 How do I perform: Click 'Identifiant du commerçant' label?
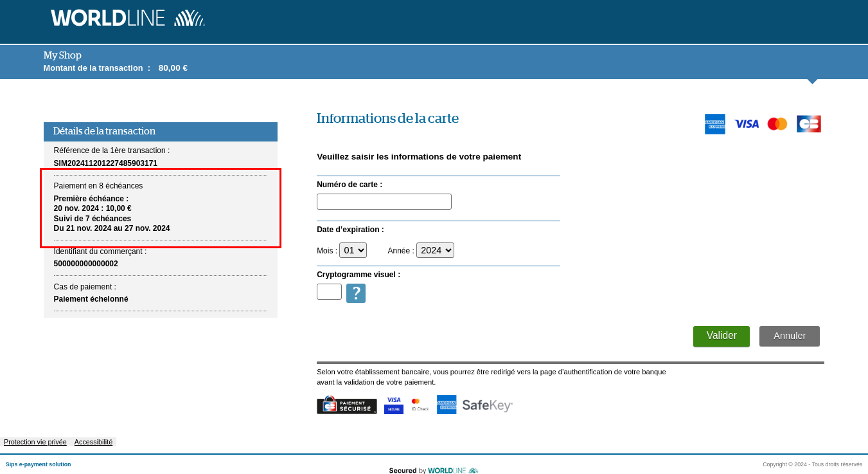click(x=100, y=251)
